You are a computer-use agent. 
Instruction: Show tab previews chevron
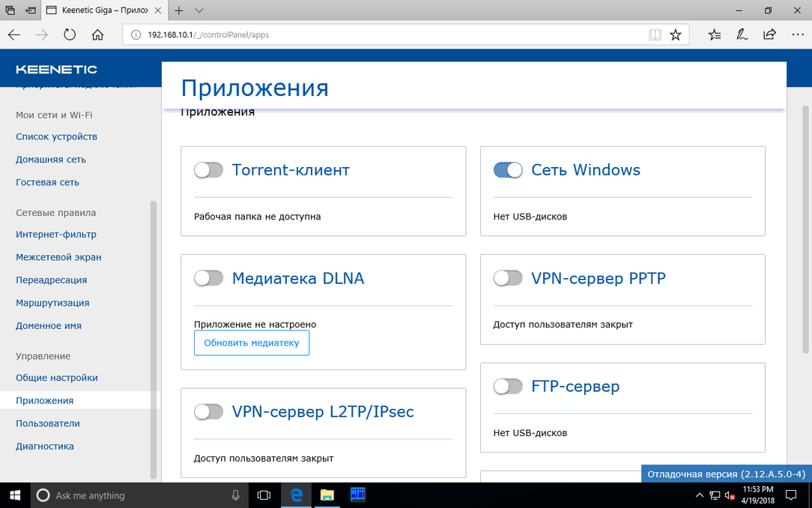click(199, 10)
